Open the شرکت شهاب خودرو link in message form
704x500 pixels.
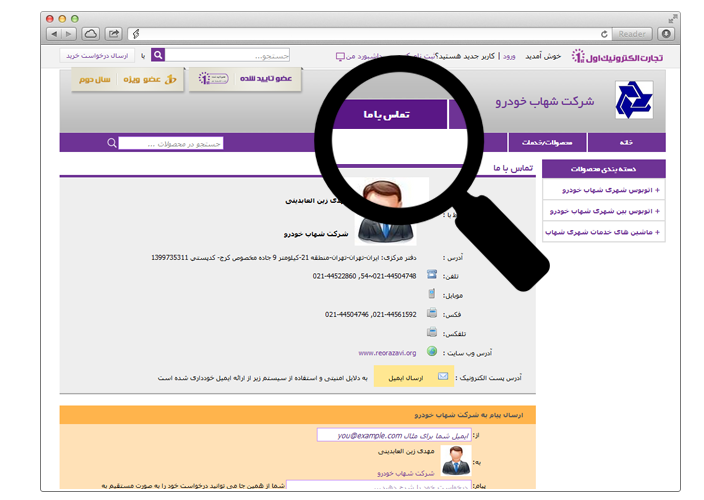[x=406, y=473]
